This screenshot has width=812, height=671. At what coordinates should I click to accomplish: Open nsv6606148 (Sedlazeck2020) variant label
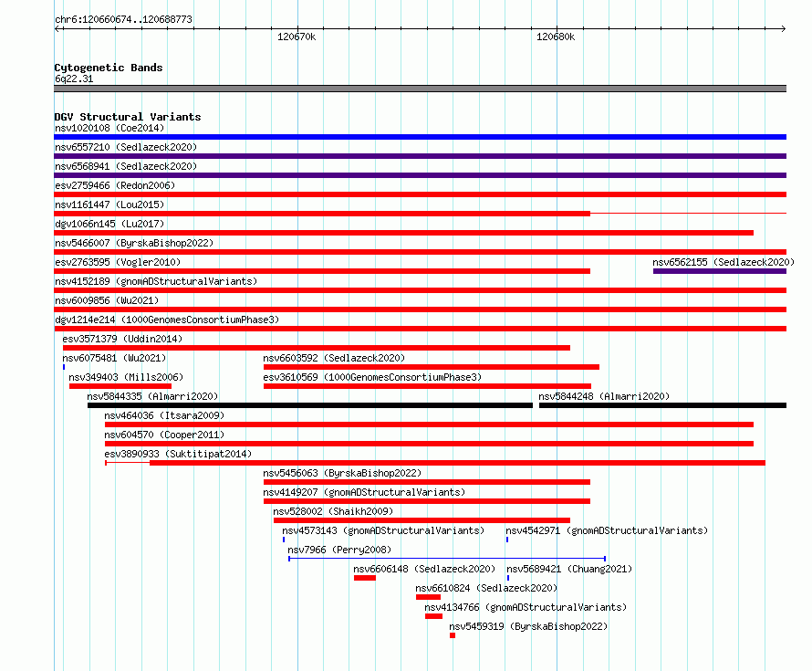coord(424,569)
